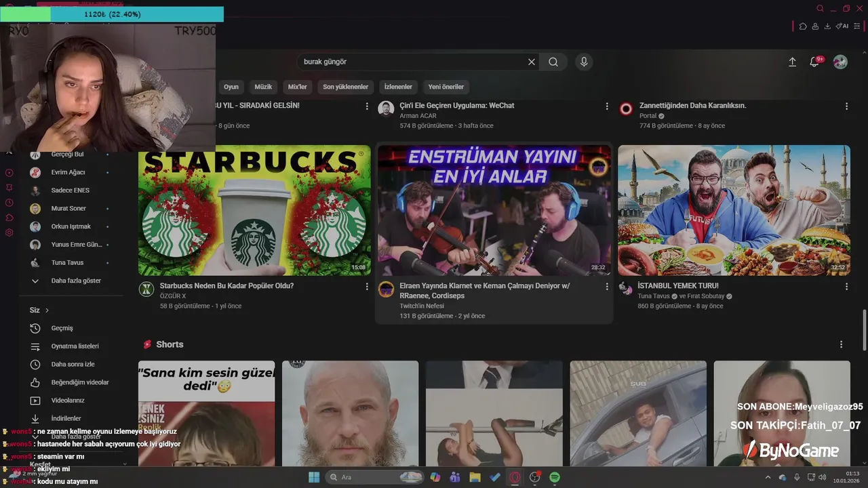Open Opera sidebar history clock icon

[9, 203]
